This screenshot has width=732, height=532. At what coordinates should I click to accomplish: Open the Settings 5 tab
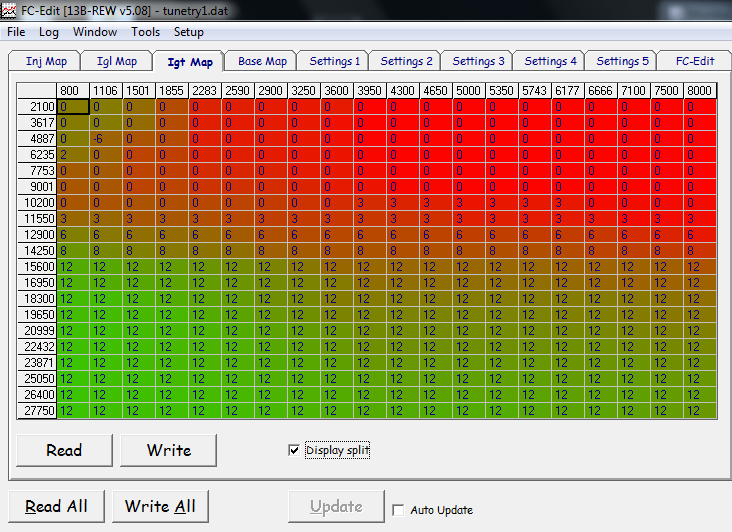coord(623,61)
